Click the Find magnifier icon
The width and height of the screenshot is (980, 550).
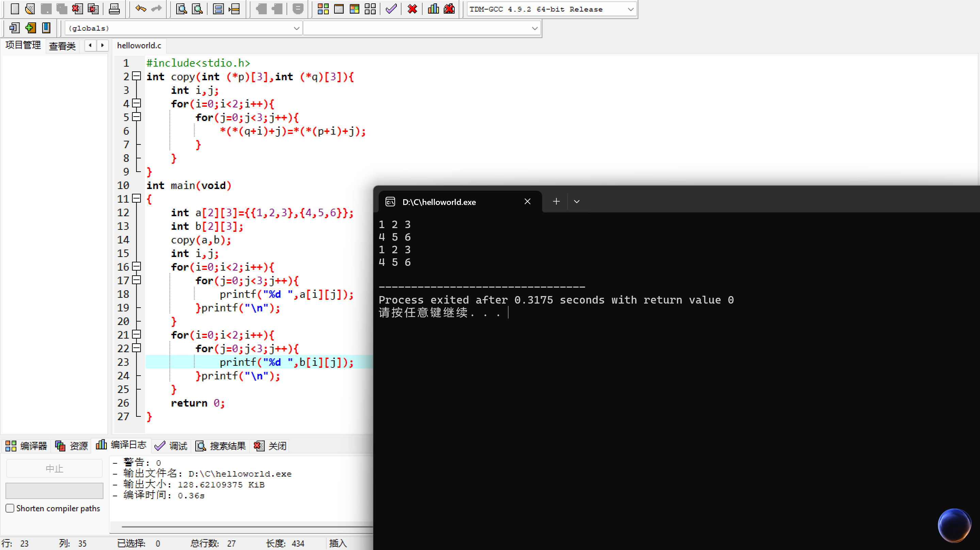click(x=181, y=8)
